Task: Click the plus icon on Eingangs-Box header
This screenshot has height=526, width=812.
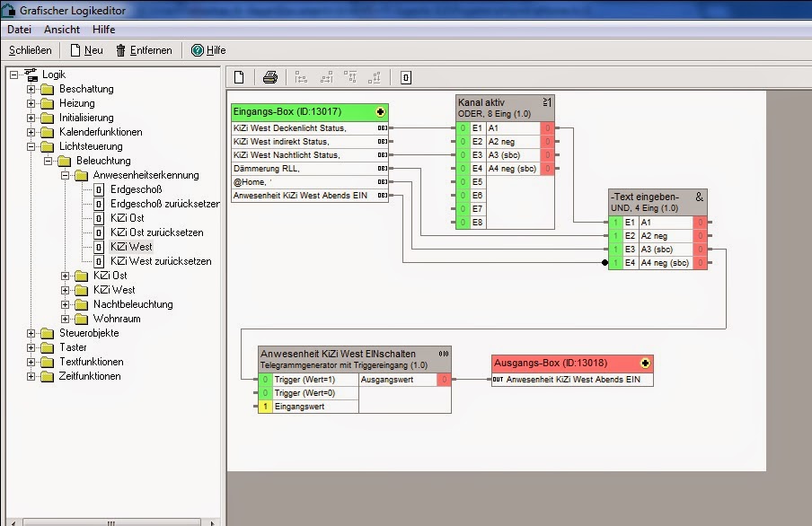Action: (x=381, y=112)
